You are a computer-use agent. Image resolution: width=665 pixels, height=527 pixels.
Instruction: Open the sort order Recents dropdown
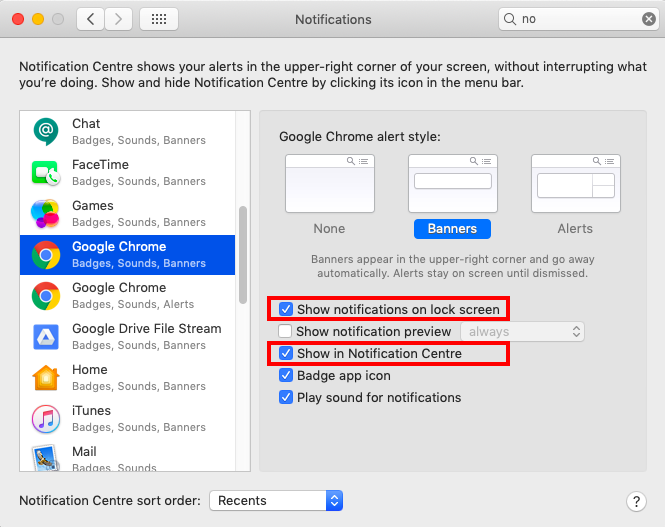[276, 501]
